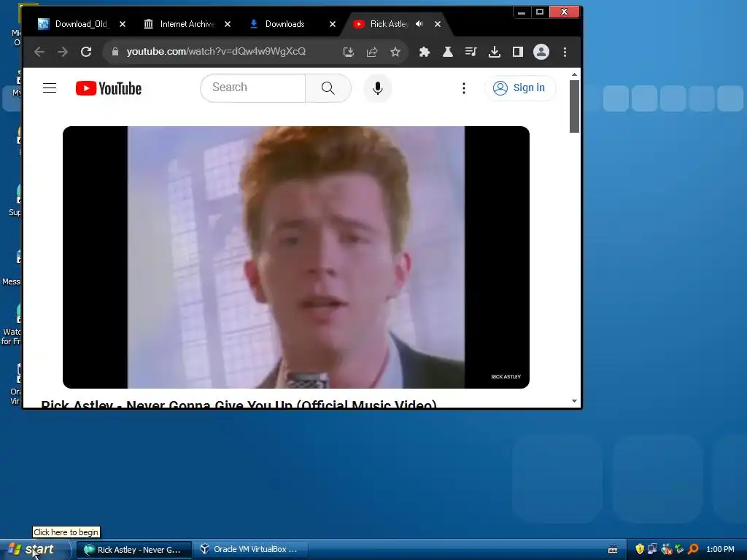Screen dimensions: 747x560
Task: Open the security shield tray alert
Action: [x=640, y=549]
